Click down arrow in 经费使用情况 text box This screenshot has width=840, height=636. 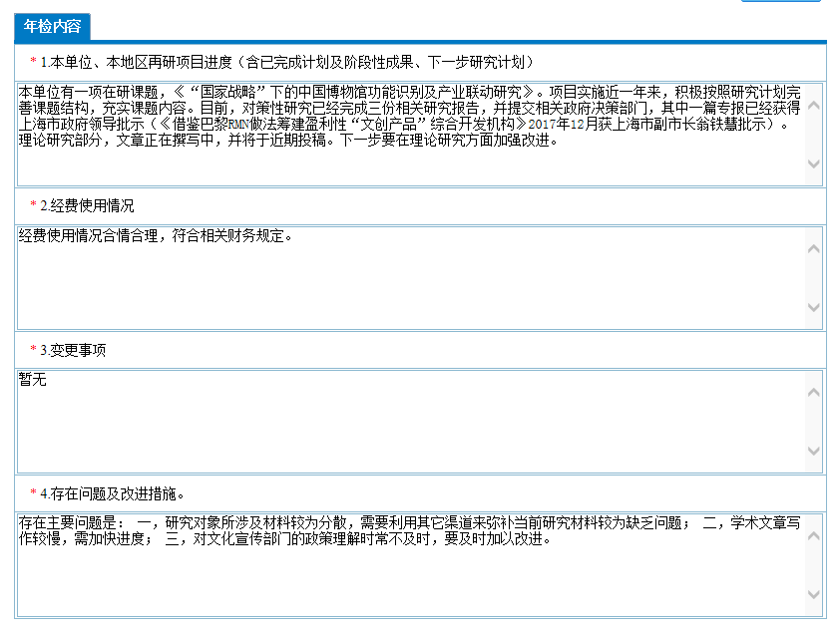click(813, 308)
